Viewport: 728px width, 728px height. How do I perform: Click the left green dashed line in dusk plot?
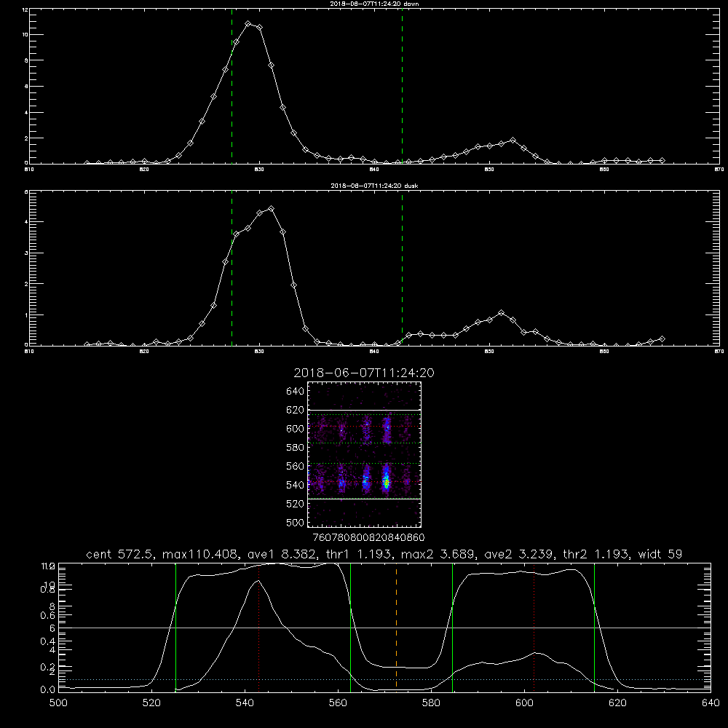tap(232, 269)
